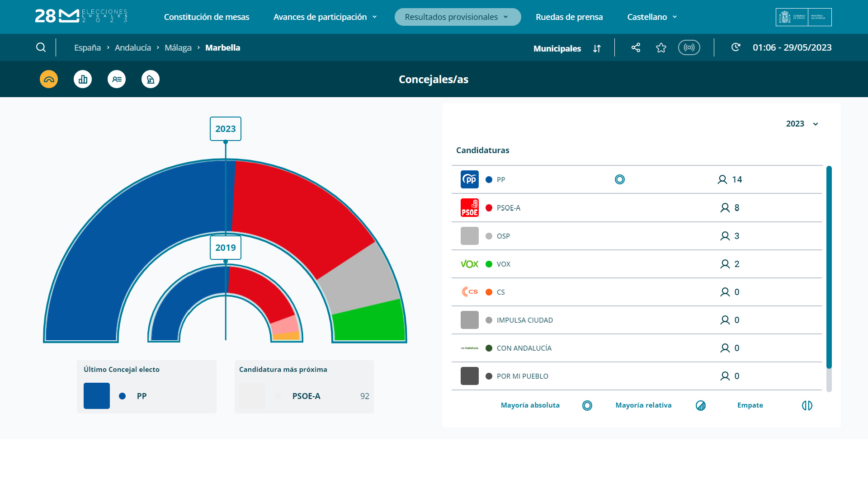Click the refresh time icon
The height and width of the screenshot is (488, 868).
[736, 47]
